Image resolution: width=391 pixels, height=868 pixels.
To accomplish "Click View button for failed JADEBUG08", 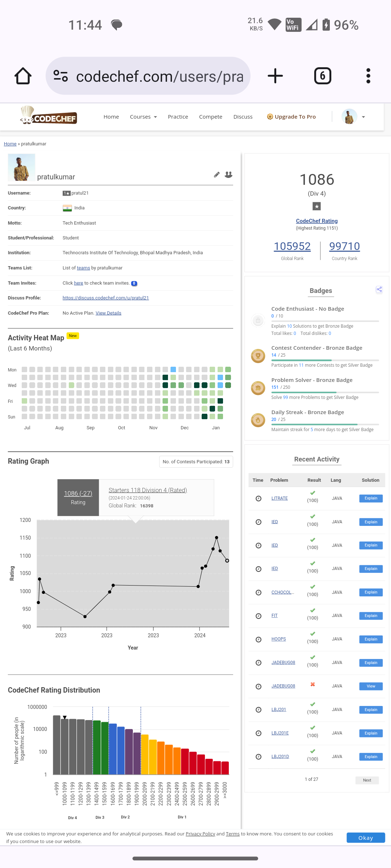I will [371, 686].
